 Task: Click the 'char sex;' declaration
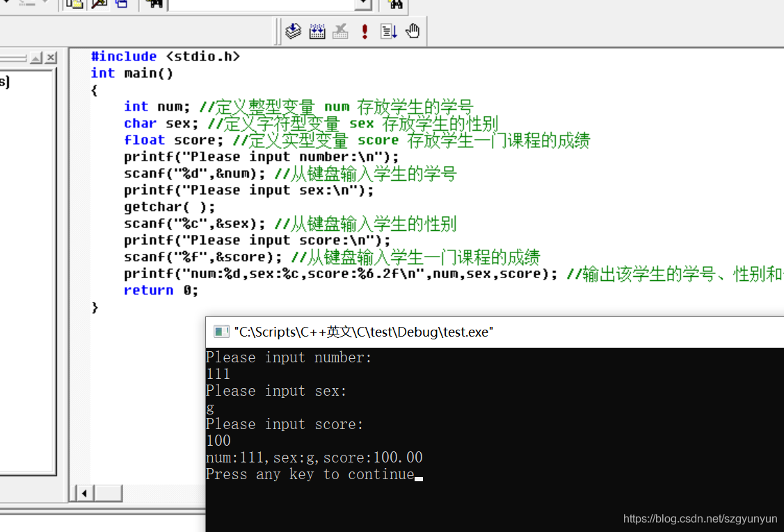[161, 123]
